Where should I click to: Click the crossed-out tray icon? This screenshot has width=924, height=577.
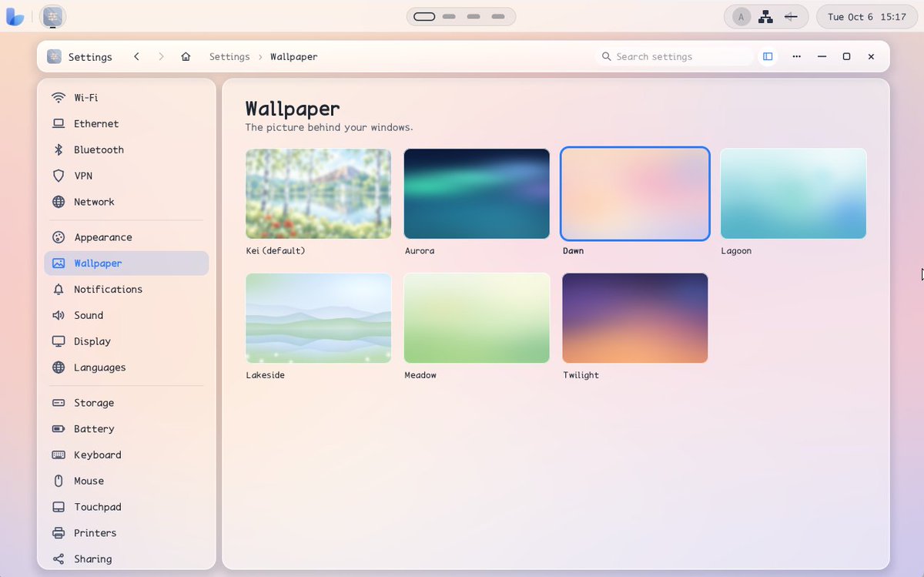coord(790,17)
